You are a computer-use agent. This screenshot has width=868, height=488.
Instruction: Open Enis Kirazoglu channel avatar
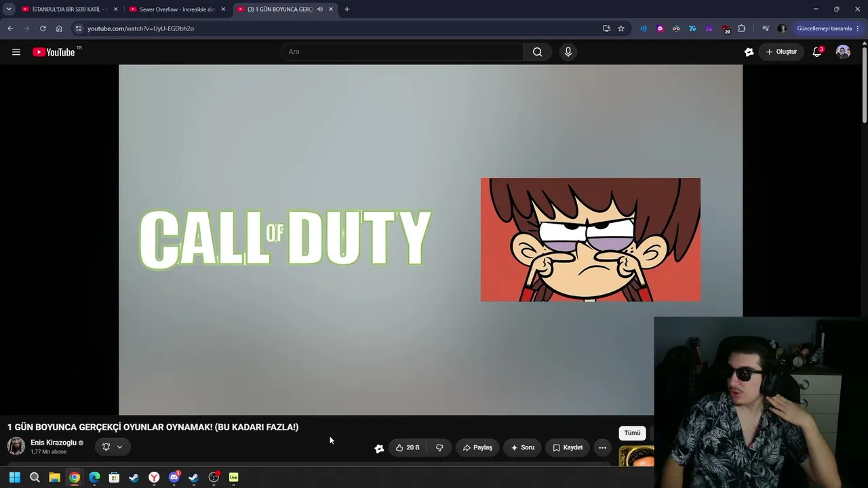tap(16, 446)
